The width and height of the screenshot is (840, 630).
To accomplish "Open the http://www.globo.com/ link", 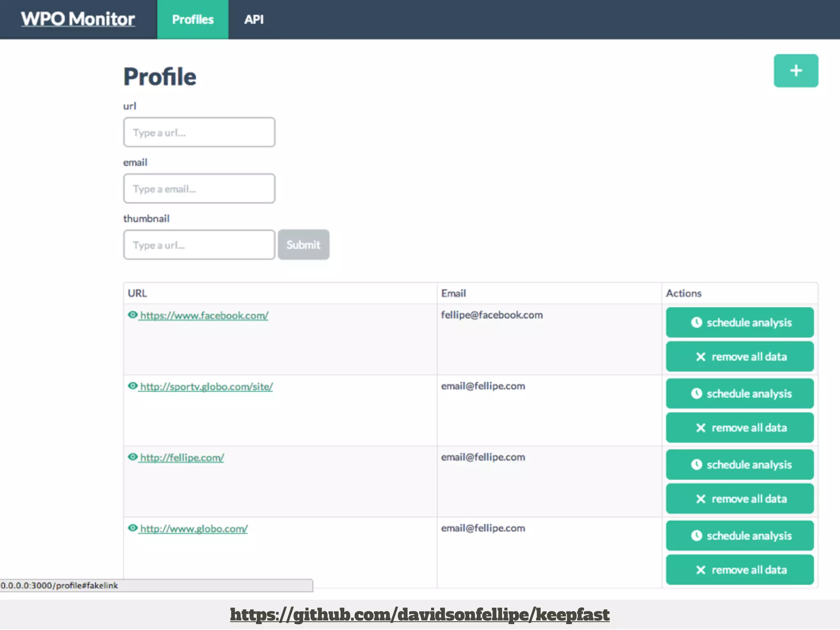I will click(194, 528).
